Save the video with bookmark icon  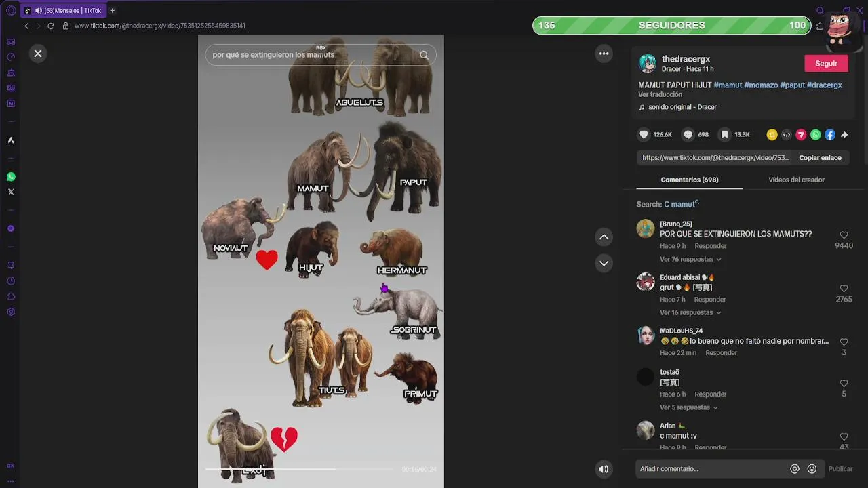(724, 135)
